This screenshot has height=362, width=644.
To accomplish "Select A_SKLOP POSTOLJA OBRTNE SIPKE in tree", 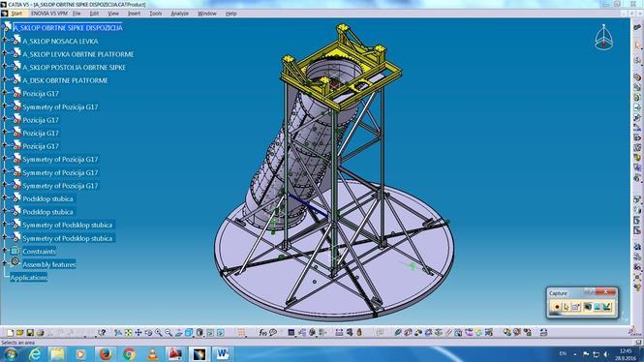I will point(74,68).
